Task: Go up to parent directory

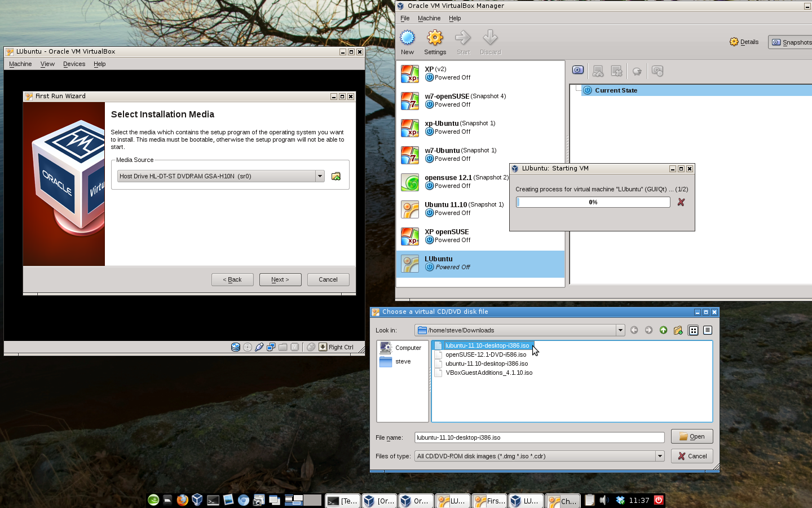Action: tap(664, 330)
